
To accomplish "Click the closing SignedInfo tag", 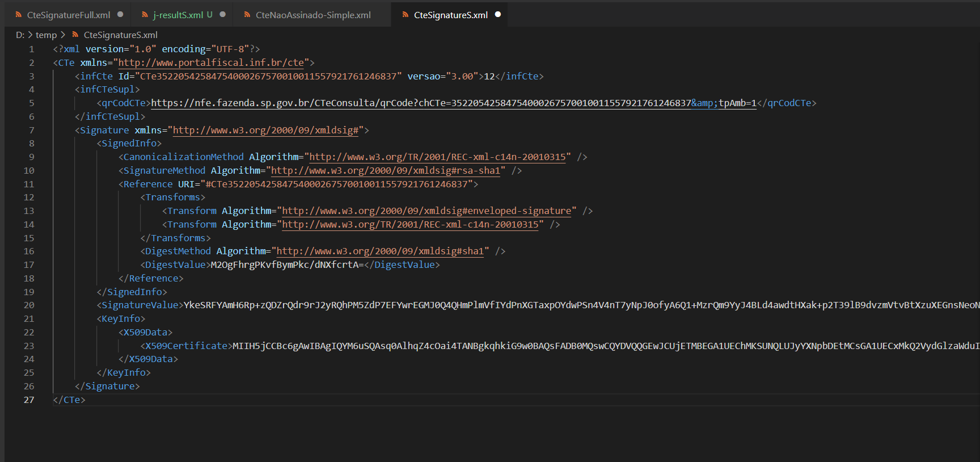I will coord(132,292).
